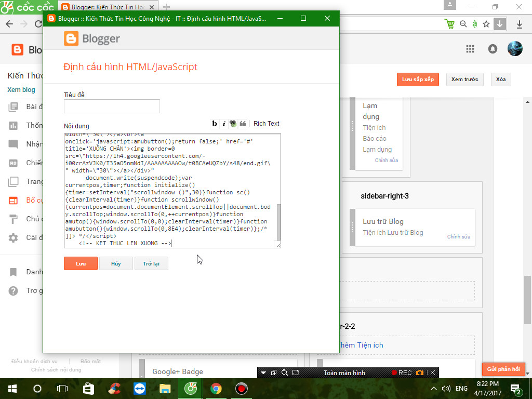Select the Blogger: Kiến Thức Tin Học tab
532x399 pixels.
108,7
